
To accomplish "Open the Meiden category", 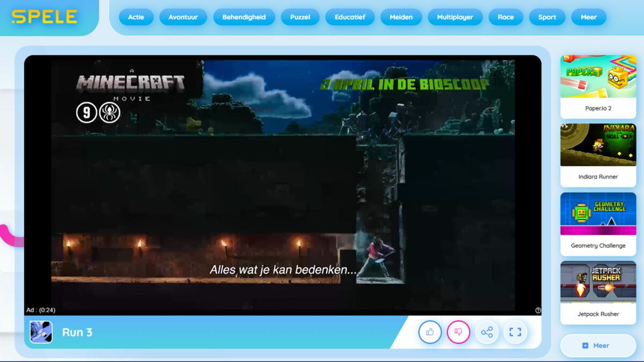I will 401,17.
